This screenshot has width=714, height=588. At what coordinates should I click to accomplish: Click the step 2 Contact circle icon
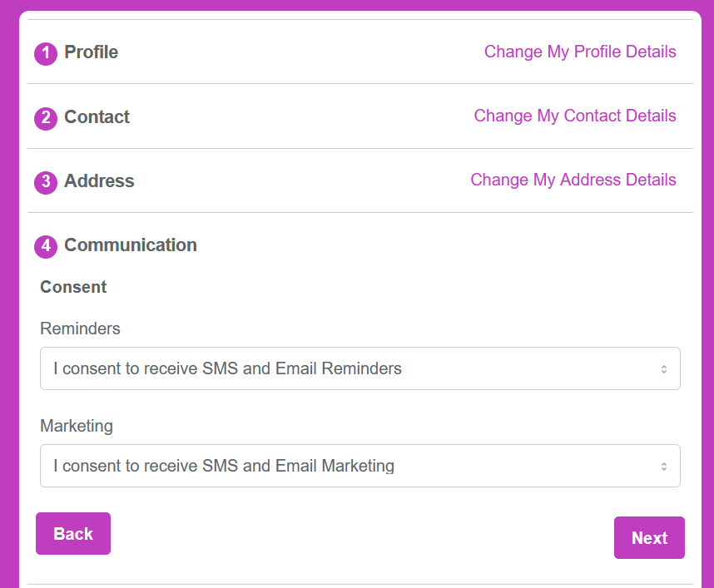(x=46, y=118)
